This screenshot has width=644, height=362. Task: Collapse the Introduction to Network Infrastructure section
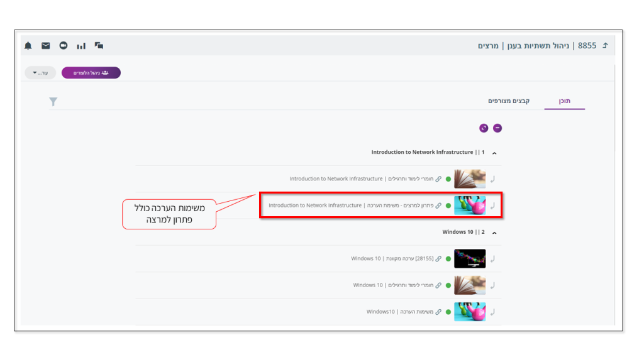[494, 153]
